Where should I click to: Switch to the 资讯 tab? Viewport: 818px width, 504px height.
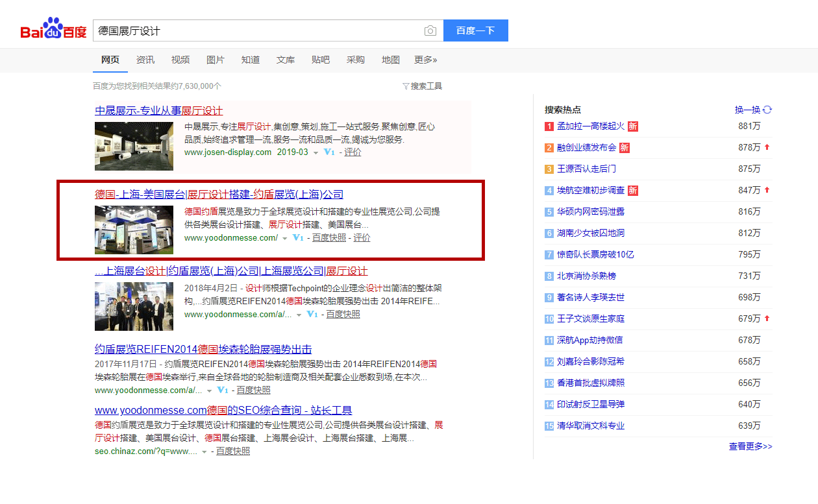coord(145,60)
